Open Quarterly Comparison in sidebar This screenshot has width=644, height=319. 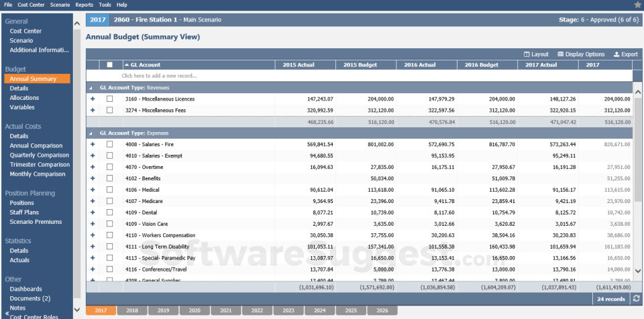point(39,155)
